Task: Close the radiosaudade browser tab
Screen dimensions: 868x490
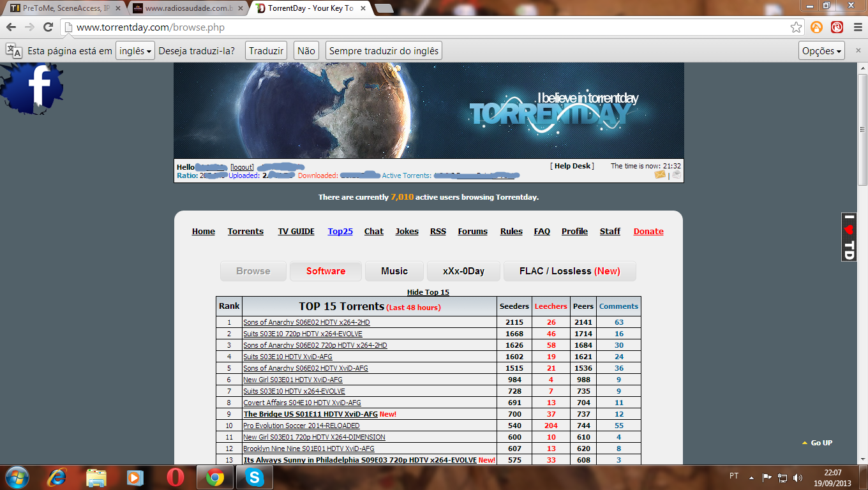Action: coord(240,8)
